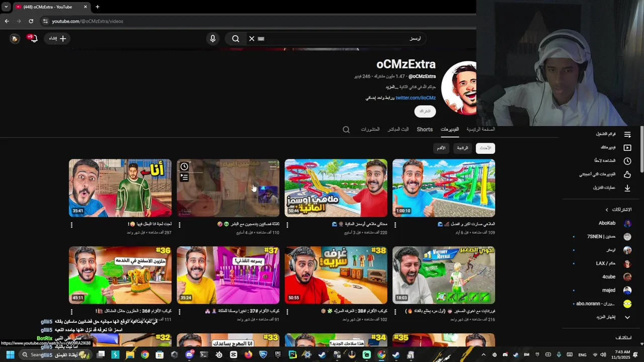Open the #36 video thumbnail lasting 45:11
The width and height of the screenshot is (644, 362).
[120, 275]
